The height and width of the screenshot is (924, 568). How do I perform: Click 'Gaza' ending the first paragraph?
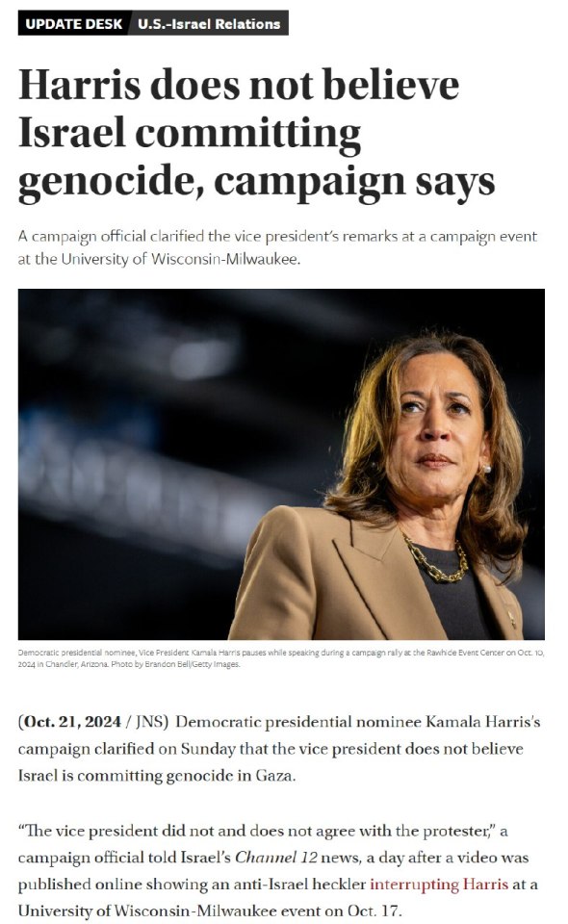274,776
